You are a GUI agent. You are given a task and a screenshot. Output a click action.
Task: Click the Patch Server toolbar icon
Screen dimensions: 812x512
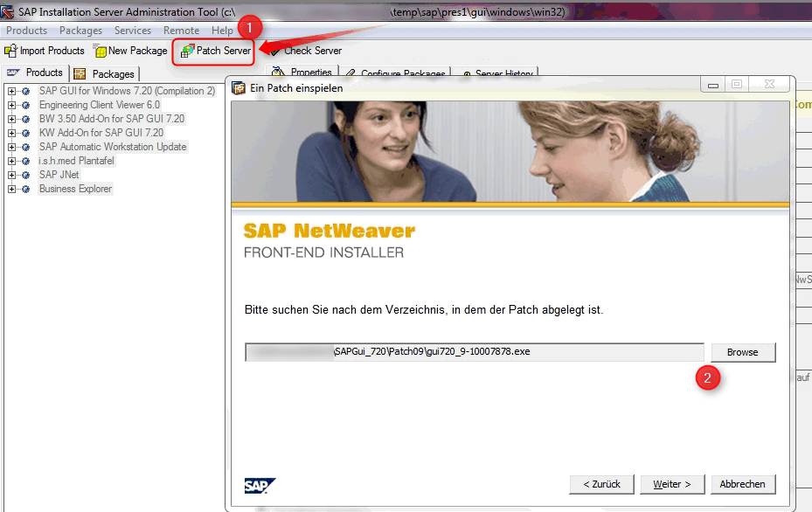pos(187,51)
